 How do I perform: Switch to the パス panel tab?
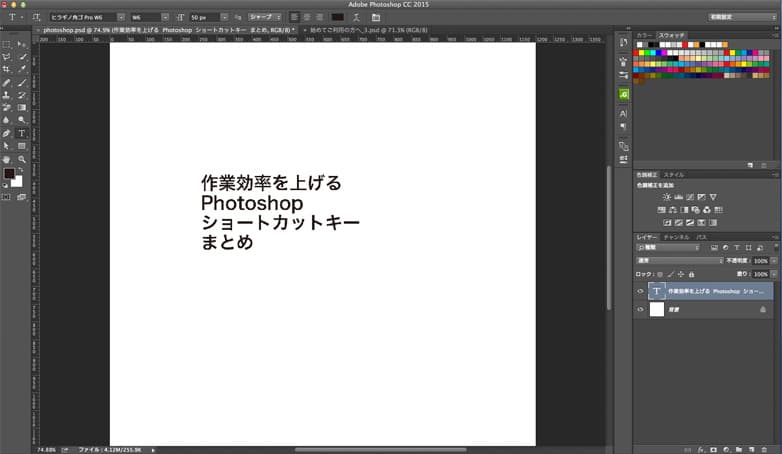pyautogui.click(x=701, y=237)
